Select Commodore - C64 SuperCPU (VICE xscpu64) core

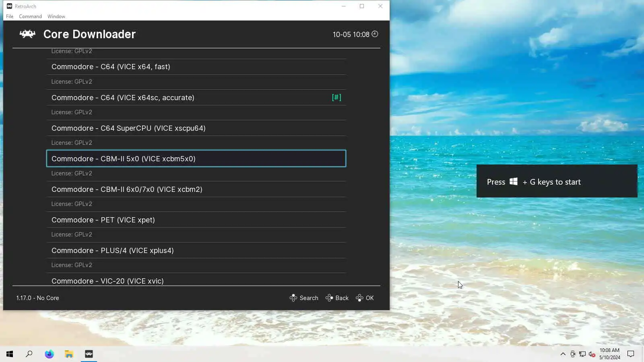(x=196, y=128)
